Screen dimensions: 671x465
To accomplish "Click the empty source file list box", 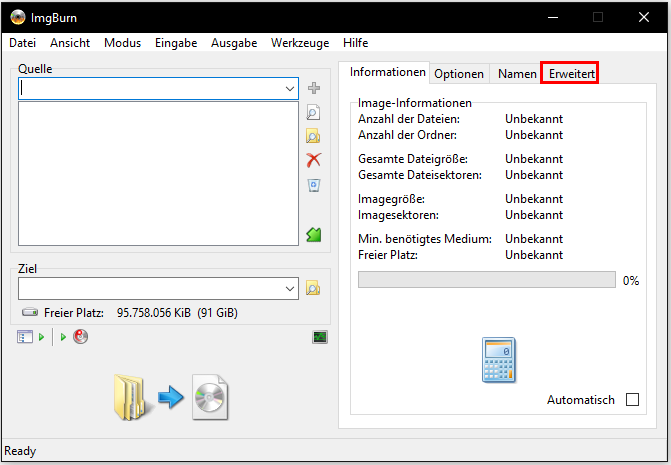I will (158, 173).
